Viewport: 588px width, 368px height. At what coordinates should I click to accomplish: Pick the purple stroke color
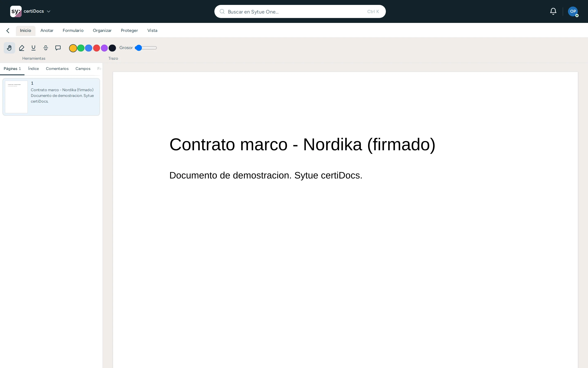coord(104,48)
